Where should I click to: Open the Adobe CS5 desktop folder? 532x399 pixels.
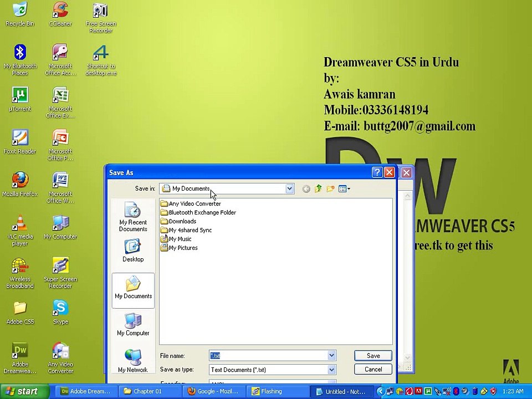(x=20, y=313)
